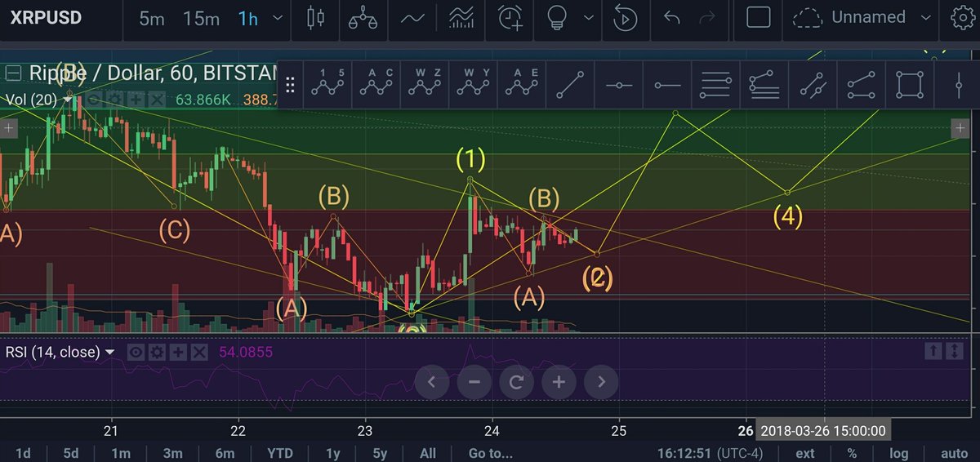Open indicator templates icon in top bar
The image size is (980, 462).
coord(461,18)
